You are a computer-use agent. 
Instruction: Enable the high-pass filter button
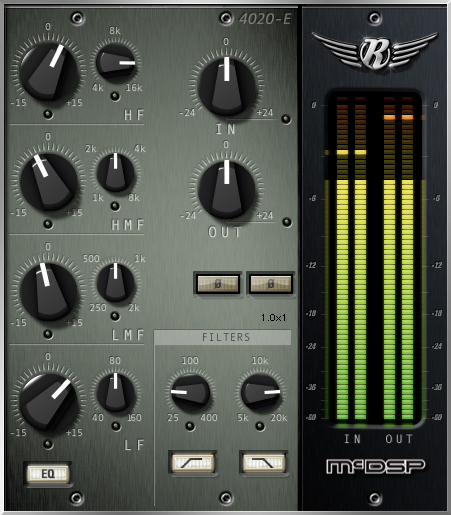click(193, 463)
